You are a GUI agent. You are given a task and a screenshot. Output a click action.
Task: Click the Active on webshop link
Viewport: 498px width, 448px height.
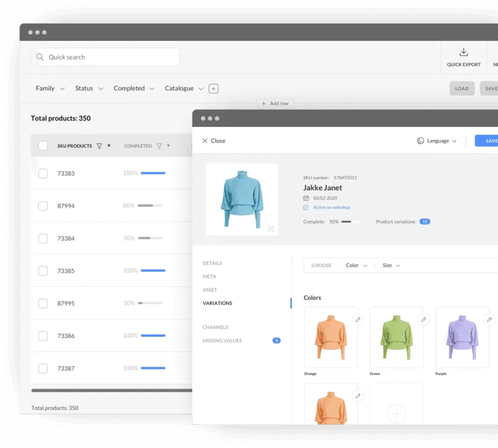click(x=332, y=207)
